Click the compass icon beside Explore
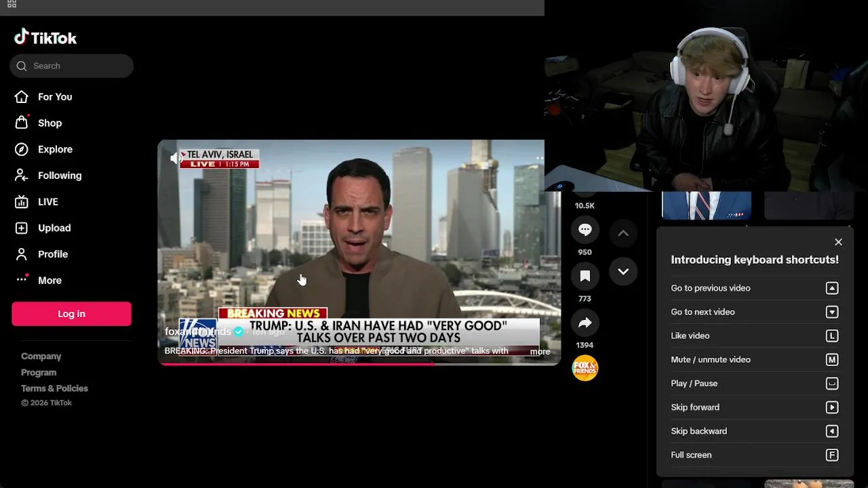868x488 pixels. click(22, 149)
